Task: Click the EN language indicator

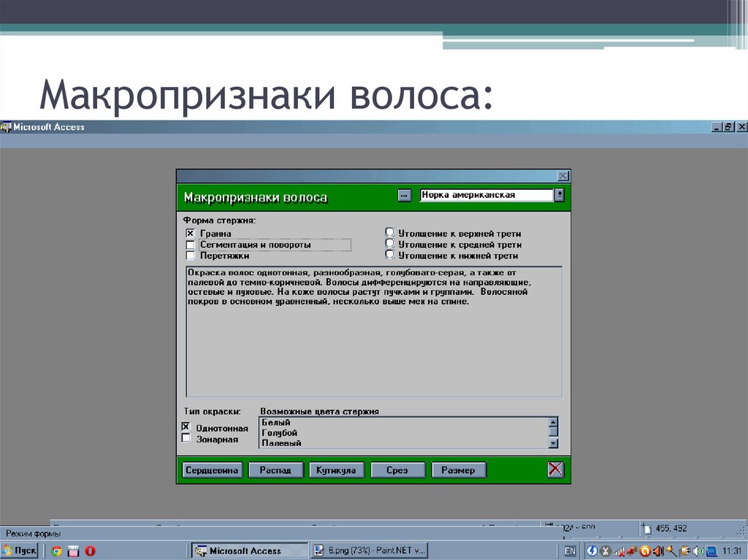Action: click(x=569, y=551)
